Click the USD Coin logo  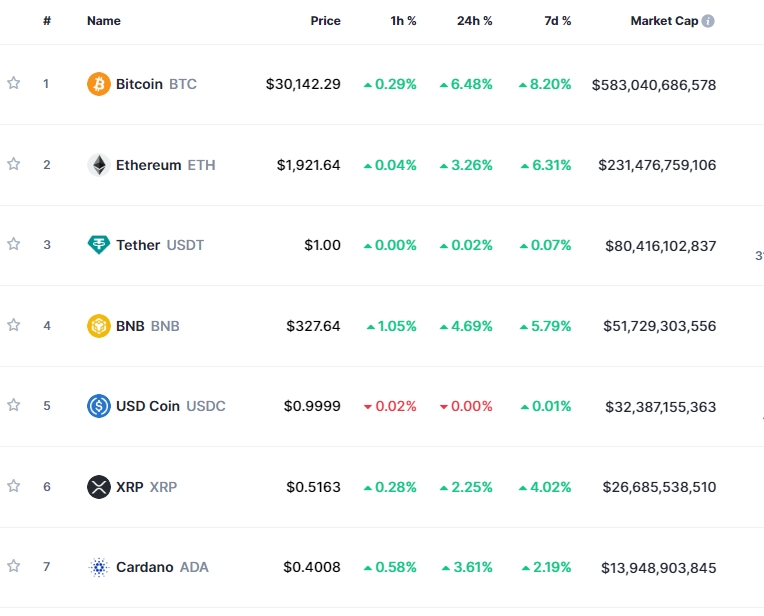pos(98,406)
